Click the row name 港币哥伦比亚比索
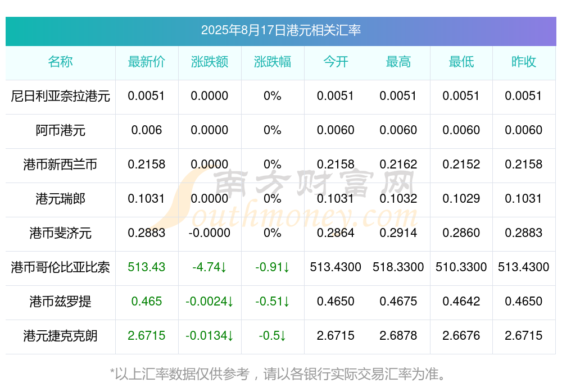This screenshot has width=562, height=392. pyautogui.click(x=60, y=267)
